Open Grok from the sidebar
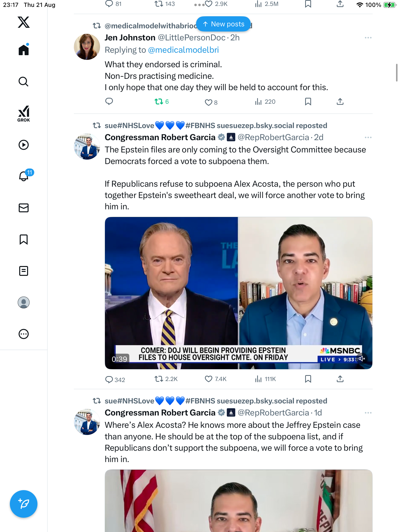399x532 pixels. click(x=24, y=114)
